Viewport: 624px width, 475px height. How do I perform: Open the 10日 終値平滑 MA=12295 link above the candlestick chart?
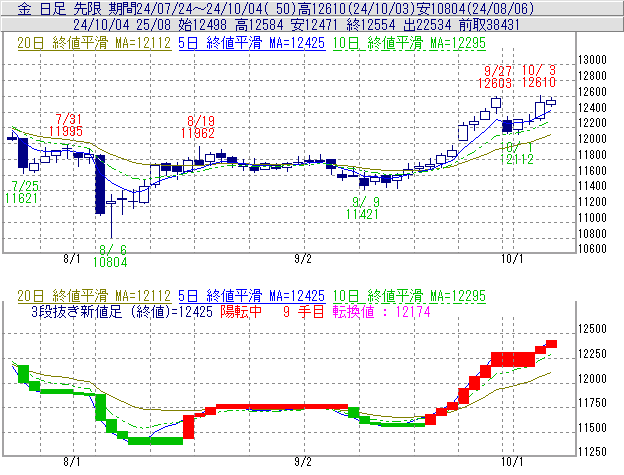pyautogui.click(x=409, y=43)
